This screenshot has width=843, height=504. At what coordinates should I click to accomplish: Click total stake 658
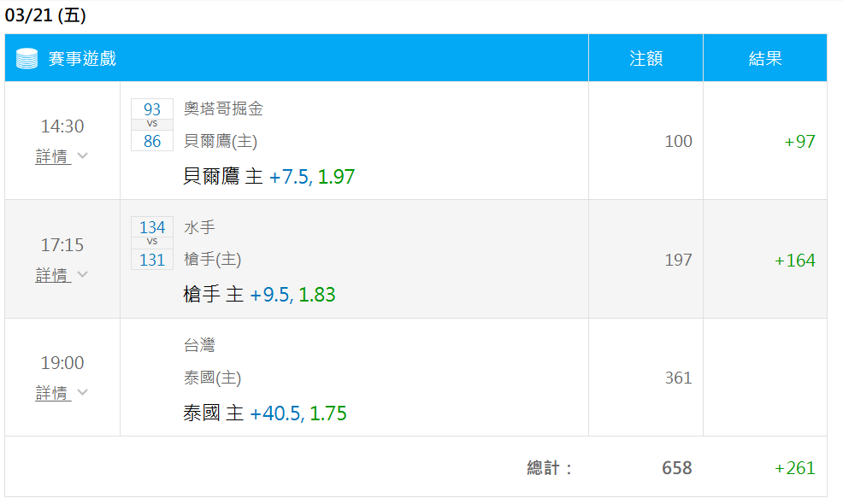tap(677, 468)
